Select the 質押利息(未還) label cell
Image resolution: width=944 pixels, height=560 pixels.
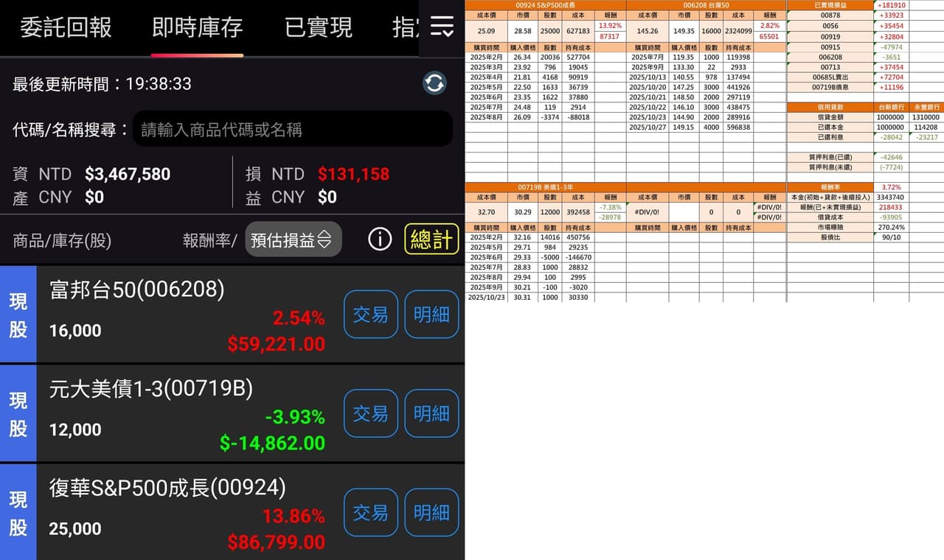click(830, 167)
